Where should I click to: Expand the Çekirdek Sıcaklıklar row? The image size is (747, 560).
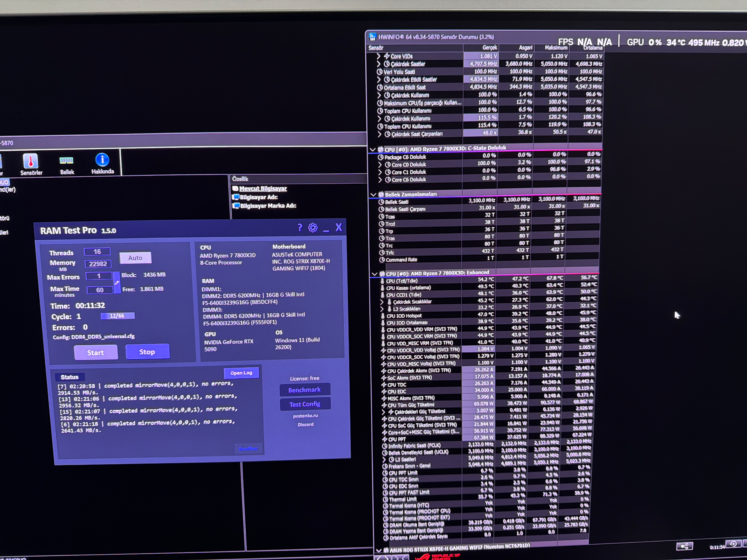click(382, 302)
